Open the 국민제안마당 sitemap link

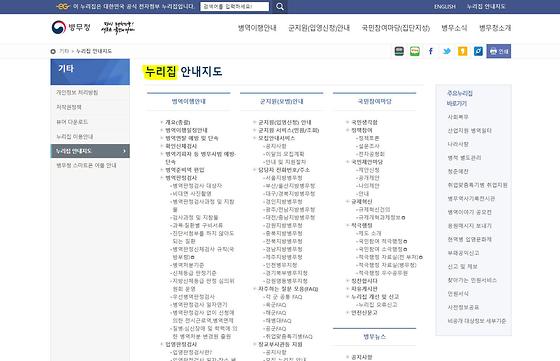click(x=367, y=162)
